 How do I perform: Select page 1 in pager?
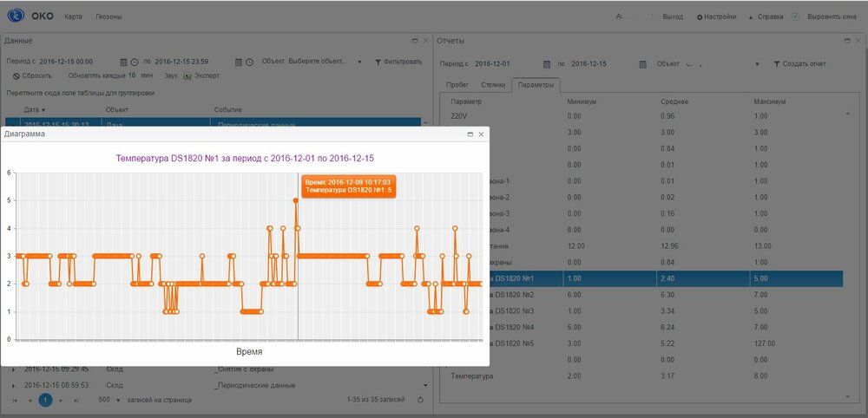click(x=45, y=400)
